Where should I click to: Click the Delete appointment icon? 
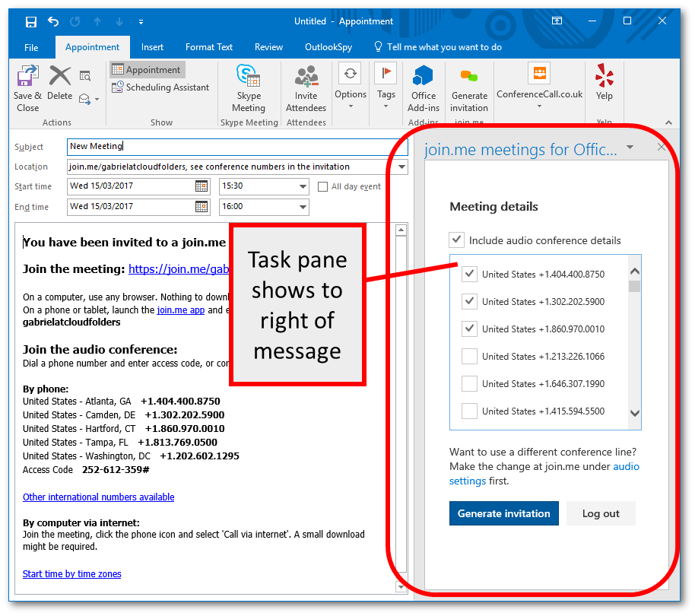click(59, 76)
